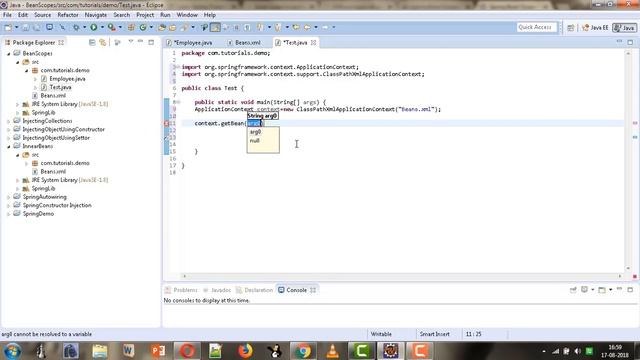Viewport: 640px width, 360px height.
Task: Click the Open Console icon in Console toolbar
Action: coord(602,290)
